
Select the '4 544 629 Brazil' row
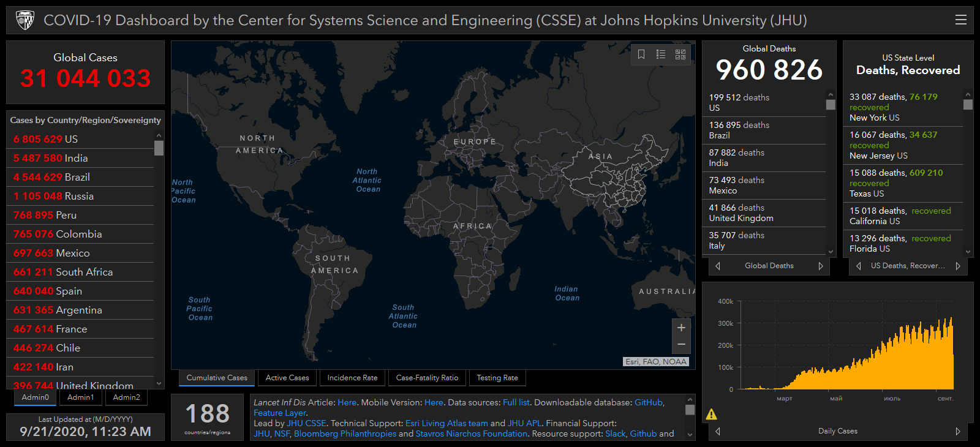(x=81, y=177)
